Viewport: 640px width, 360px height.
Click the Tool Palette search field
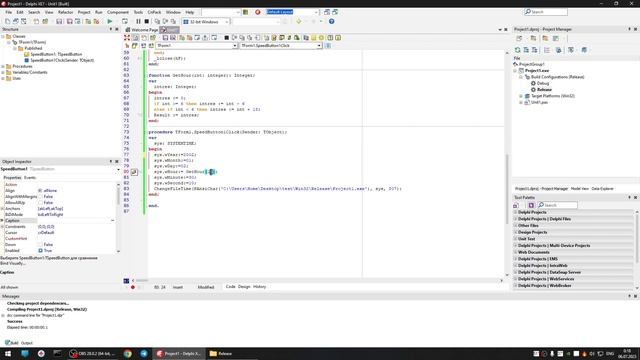557,205
